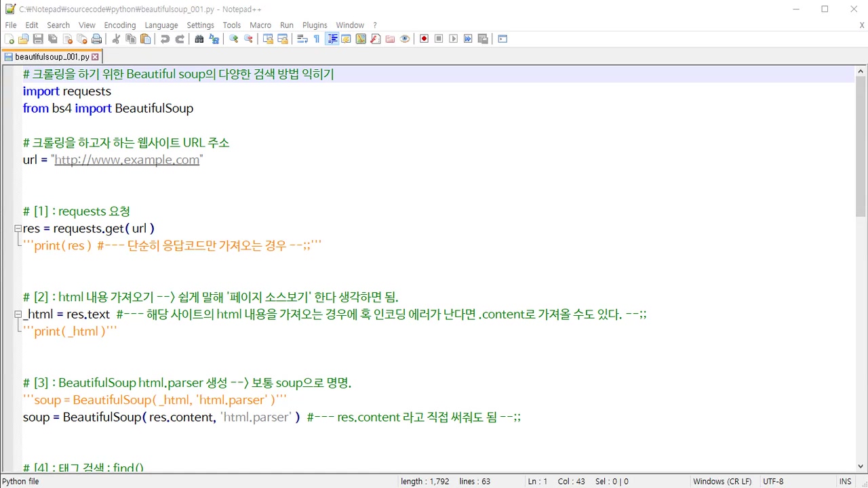Close the beautifulsoup_001.py tab
This screenshot has width=868, height=488.
[94, 57]
